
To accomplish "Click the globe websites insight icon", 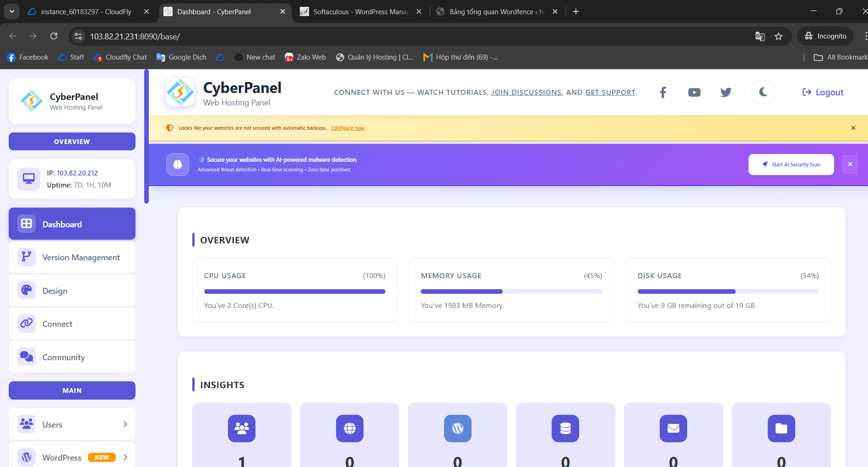I will tap(350, 429).
